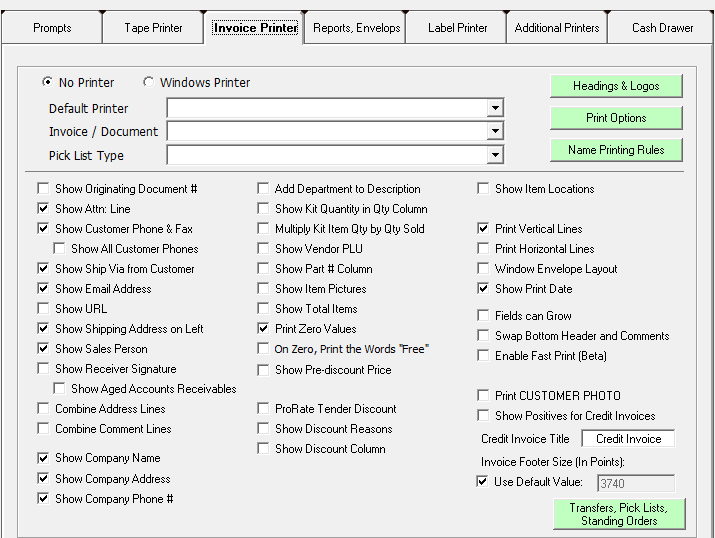Enable Fast Print (Beta) checkbox
The image size is (715, 538).
pos(483,356)
